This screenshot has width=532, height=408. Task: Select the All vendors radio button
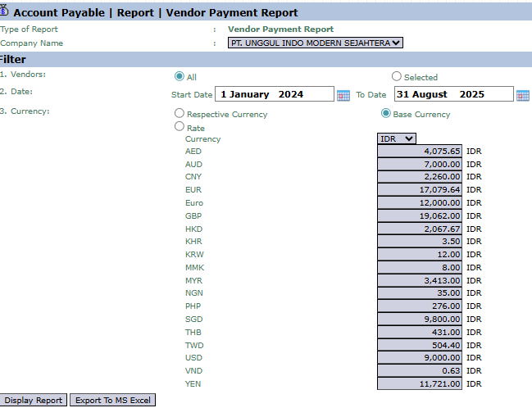pyautogui.click(x=180, y=77)
